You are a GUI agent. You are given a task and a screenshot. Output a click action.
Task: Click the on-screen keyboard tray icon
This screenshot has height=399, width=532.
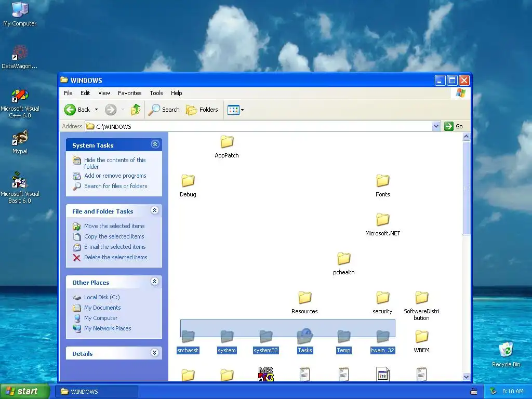(x=474, y=392)
